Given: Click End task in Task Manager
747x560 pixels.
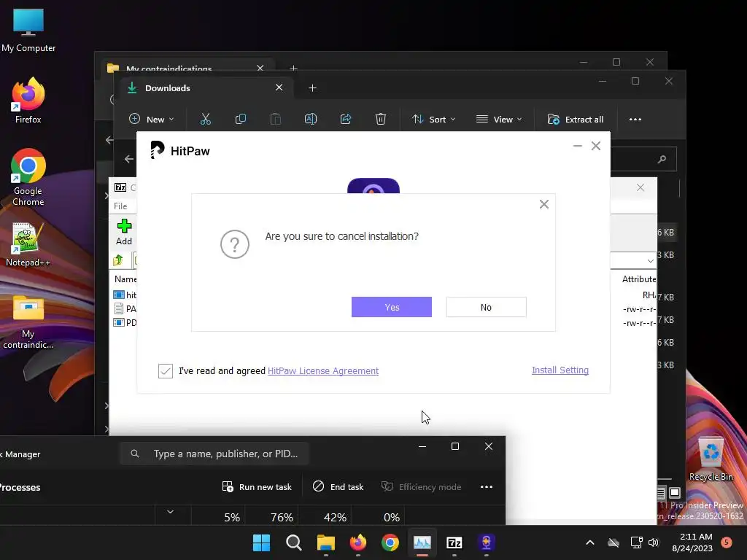Looking at the screenshot, I should coord(338,486).
